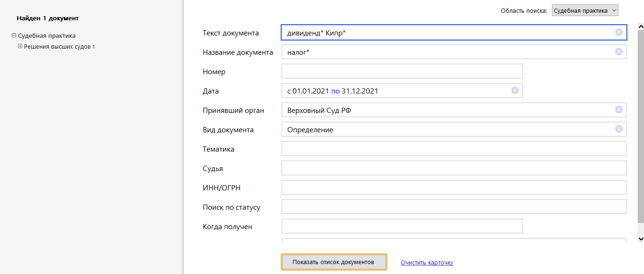The width and height of the screenshot is (644, 274).
Task: Click the 'Дата' field with the 2021 date range
Action: pyautogui.click(x=402, y=91)
